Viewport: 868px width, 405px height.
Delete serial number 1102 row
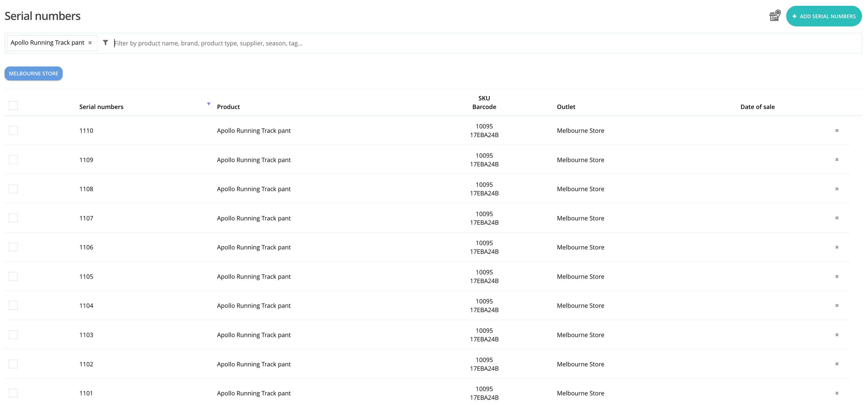coord(837,364)
